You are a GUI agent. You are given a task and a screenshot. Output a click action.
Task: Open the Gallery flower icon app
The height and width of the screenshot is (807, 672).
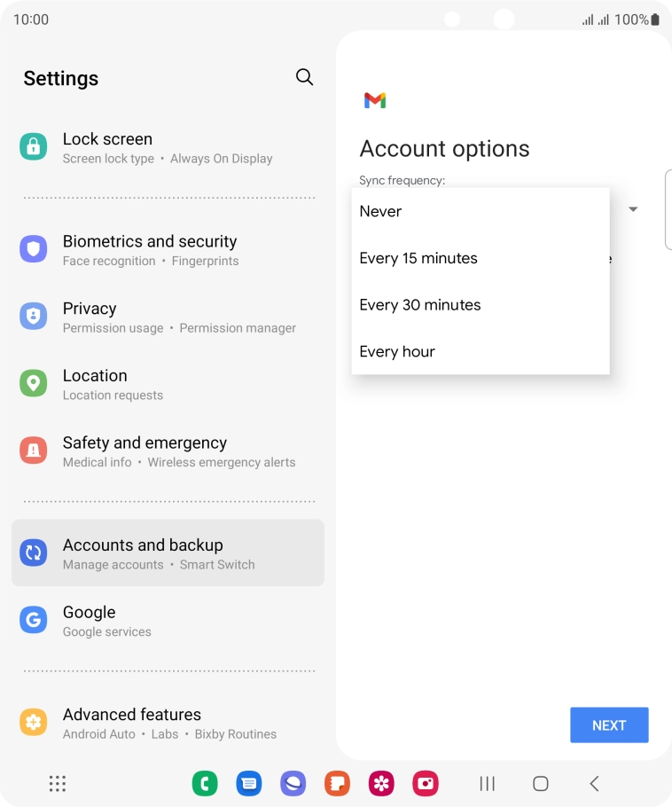coord(381,783)
